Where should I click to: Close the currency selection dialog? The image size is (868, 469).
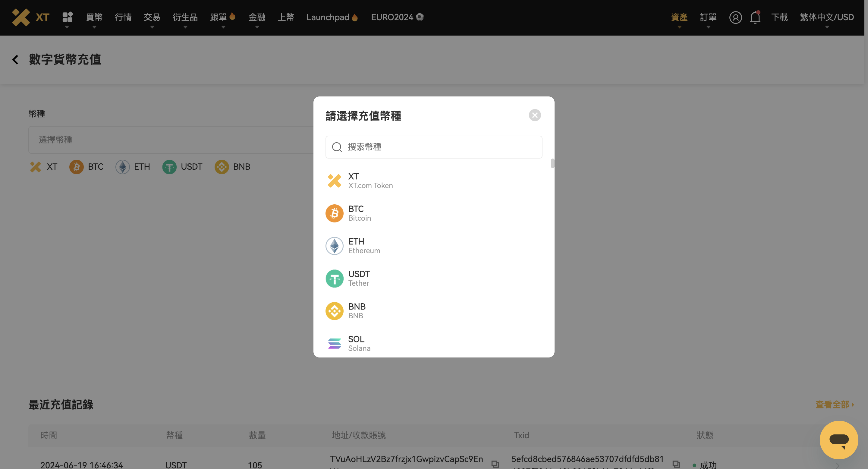(535, 115)
